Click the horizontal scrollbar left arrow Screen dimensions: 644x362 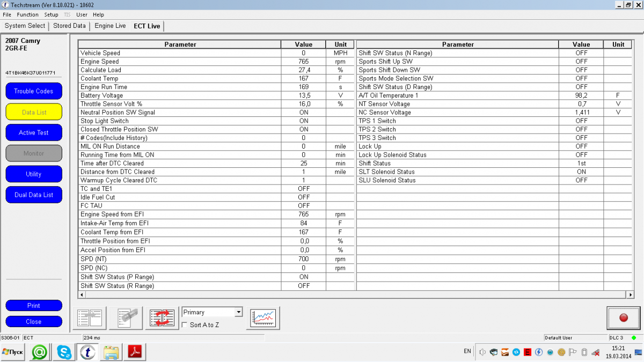click(82, 294)
